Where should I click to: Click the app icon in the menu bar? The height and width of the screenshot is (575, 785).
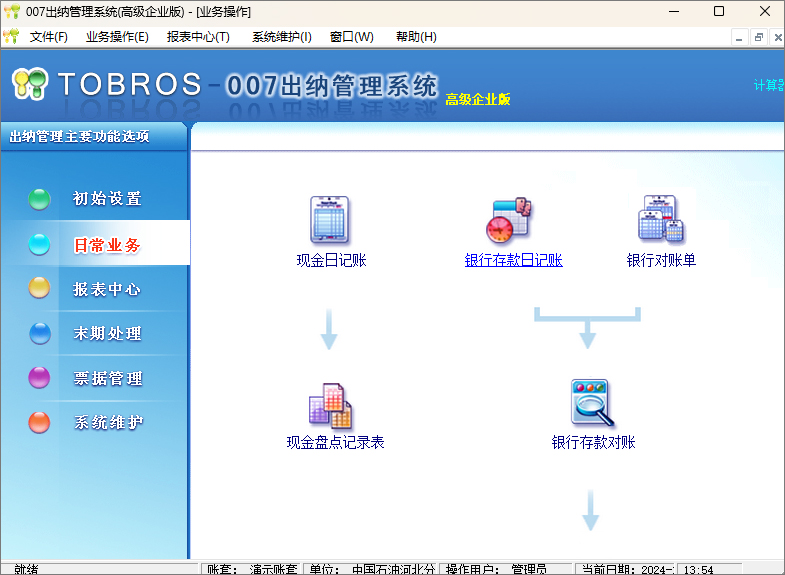pos(11,37)
